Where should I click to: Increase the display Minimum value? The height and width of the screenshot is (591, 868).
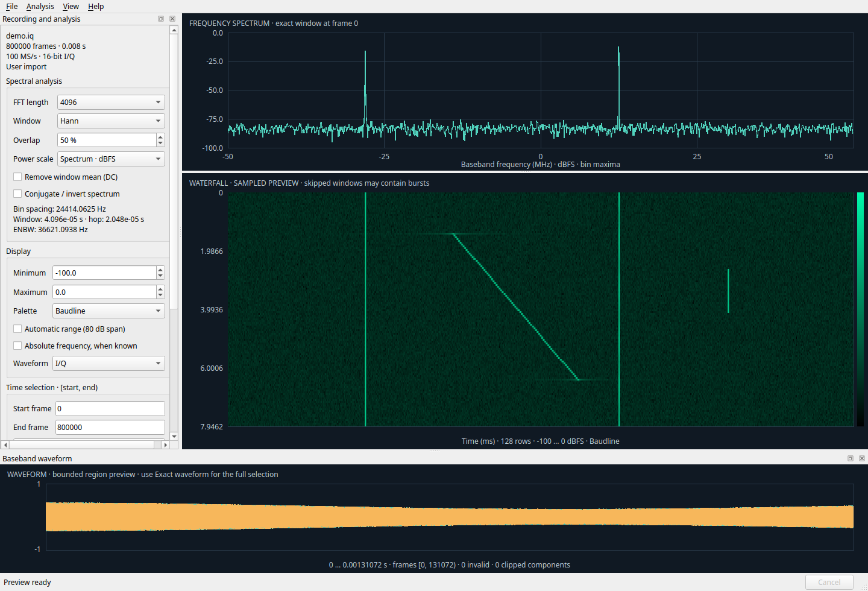pyautogui.click(x=160, y=270)
